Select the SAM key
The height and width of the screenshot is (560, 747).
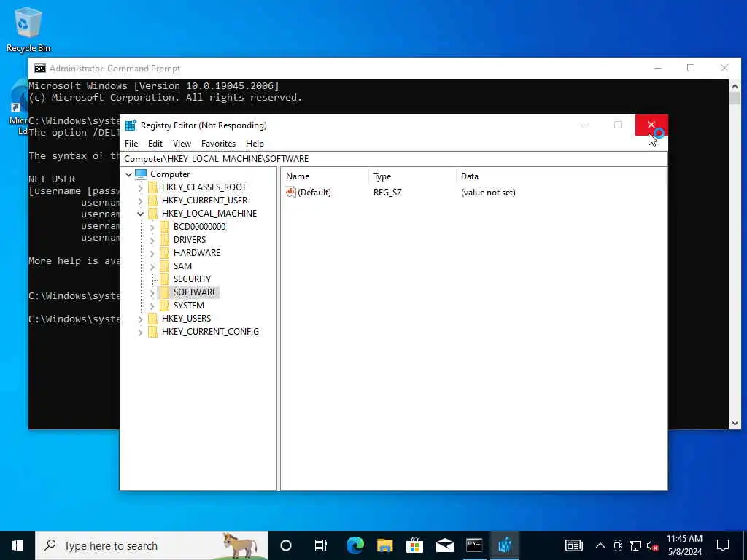tap(182, 265)
